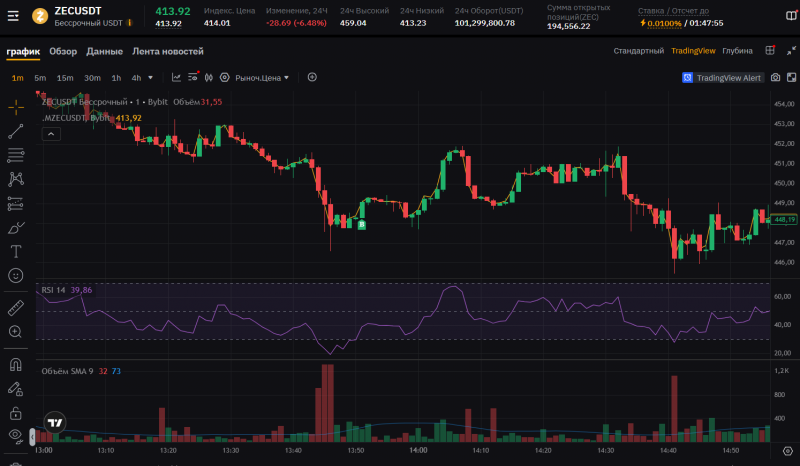Open the multi-chart layout grid icon
This screenshot has width=800, height=466.
click(x=770, y=50)
